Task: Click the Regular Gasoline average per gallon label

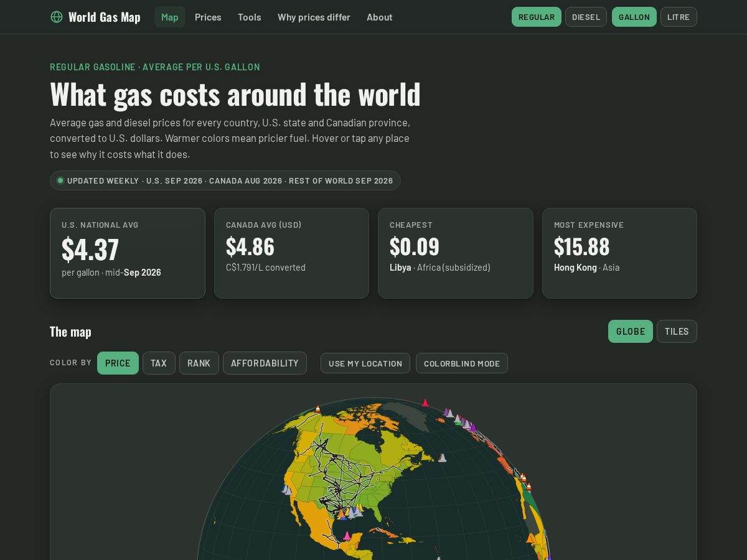Action: 155,67
